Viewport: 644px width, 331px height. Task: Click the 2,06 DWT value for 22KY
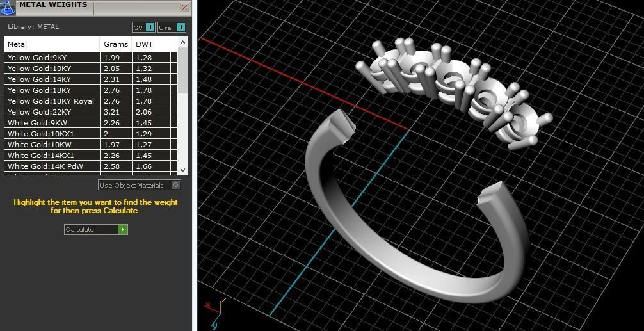(144, 111)
